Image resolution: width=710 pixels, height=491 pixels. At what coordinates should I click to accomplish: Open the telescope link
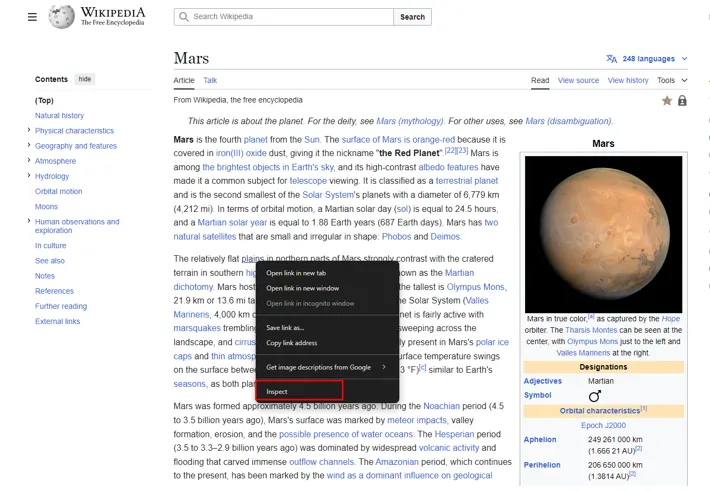(x=308, y=181)
